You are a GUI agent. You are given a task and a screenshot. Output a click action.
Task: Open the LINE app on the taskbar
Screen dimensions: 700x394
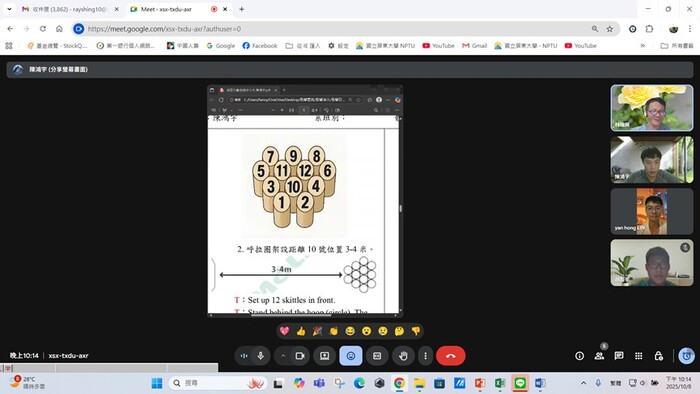pyautogui.click(x=520, y=383)
